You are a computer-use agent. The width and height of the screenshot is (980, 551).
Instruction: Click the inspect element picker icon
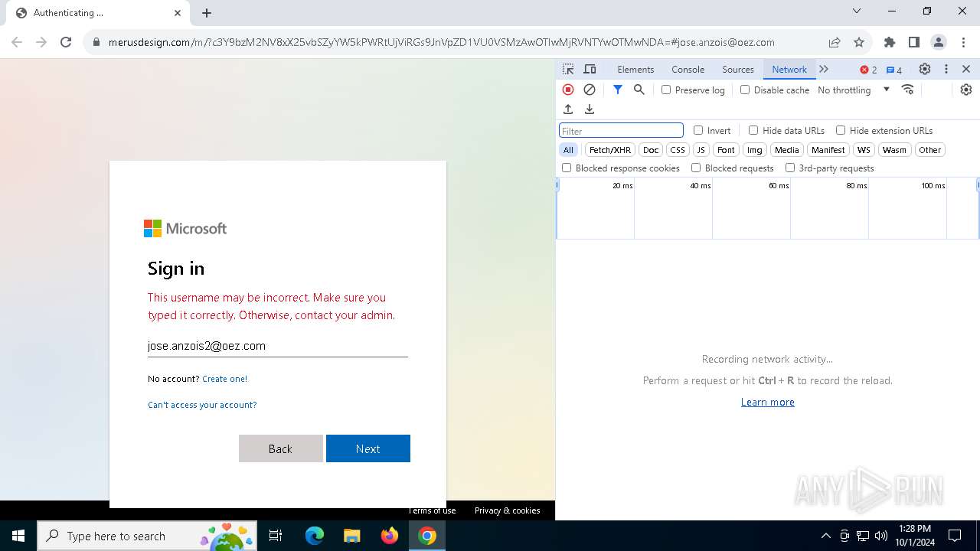click(x=568, y=69)
